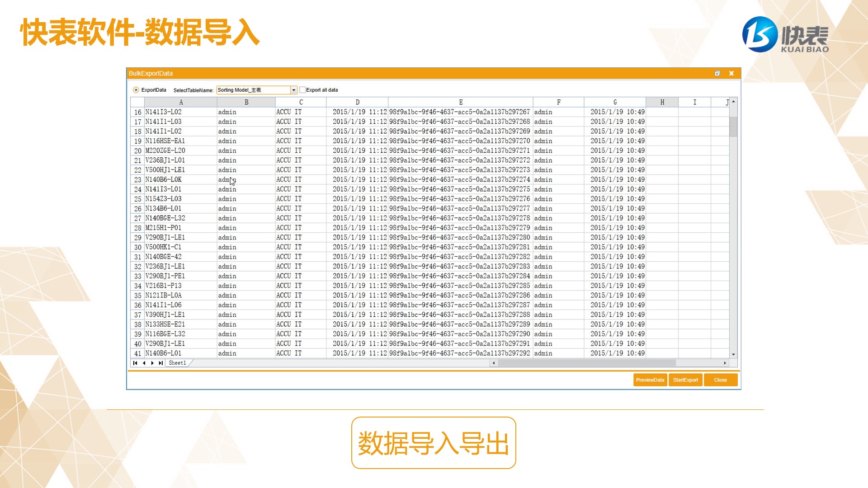Click cell N154Z3-L03
Screen dimensions: 868x488
181,199
